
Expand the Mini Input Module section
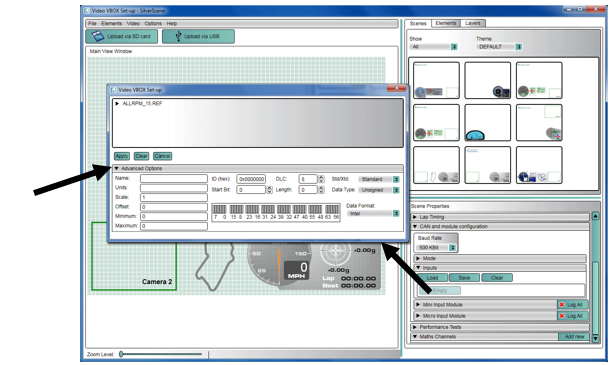click(x=418, y=305)
